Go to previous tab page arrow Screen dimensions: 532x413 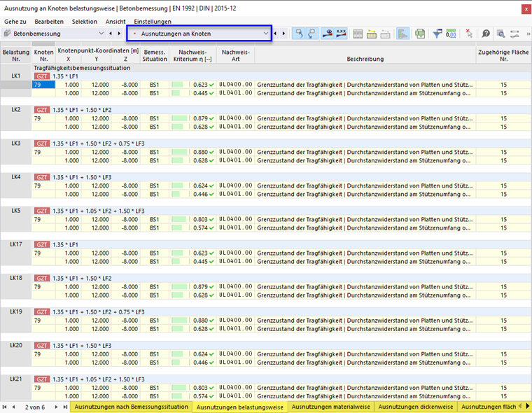pos(13,407)
